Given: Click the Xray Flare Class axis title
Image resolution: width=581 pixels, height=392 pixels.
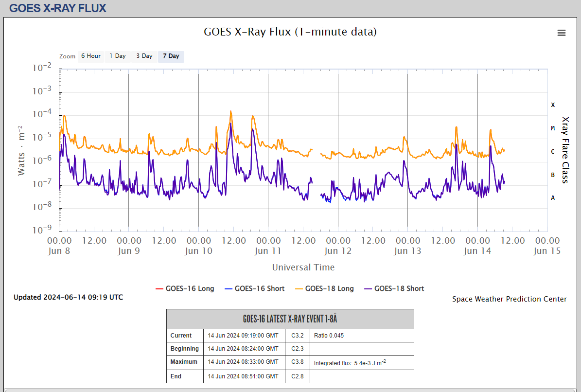Looking at the screenshot, I should point(565,150).
